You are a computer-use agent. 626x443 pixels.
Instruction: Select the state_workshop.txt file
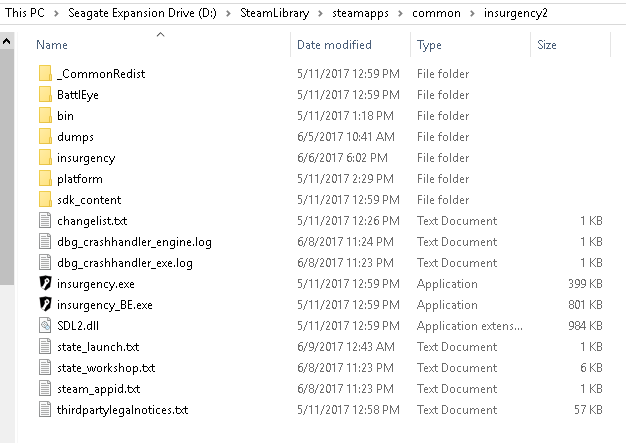tap(106, 368)
